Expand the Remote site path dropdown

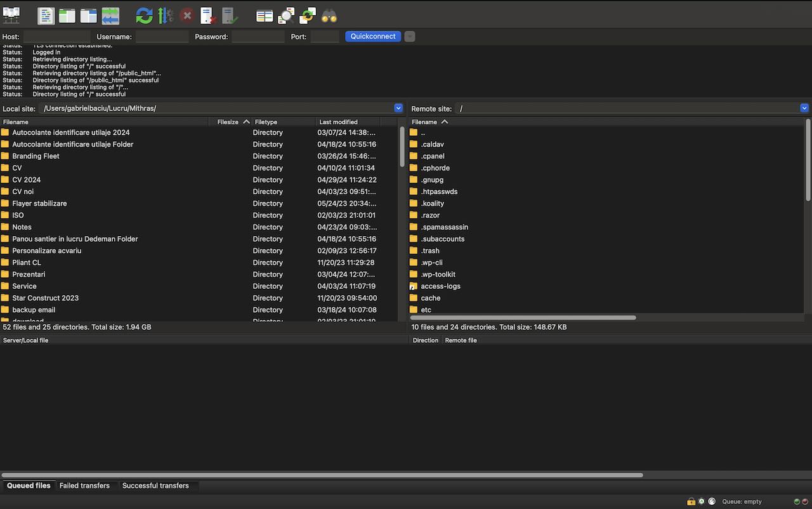(804, 108)
